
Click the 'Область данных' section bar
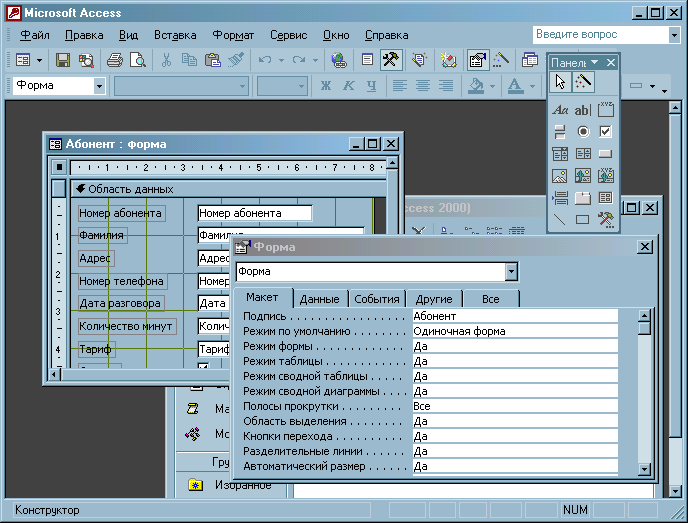pyautogui.click(x=228, y=189)
